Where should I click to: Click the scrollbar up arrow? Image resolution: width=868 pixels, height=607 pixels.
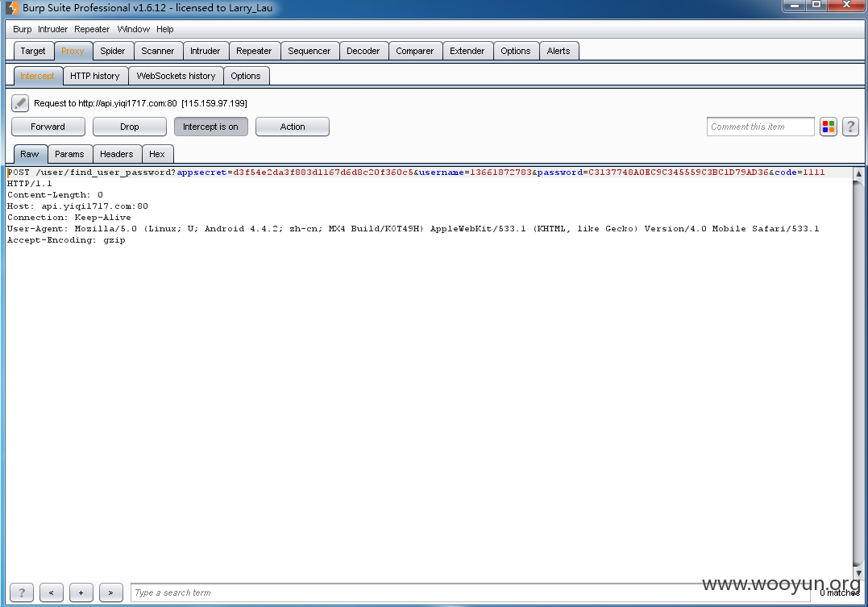click(858, 173)
